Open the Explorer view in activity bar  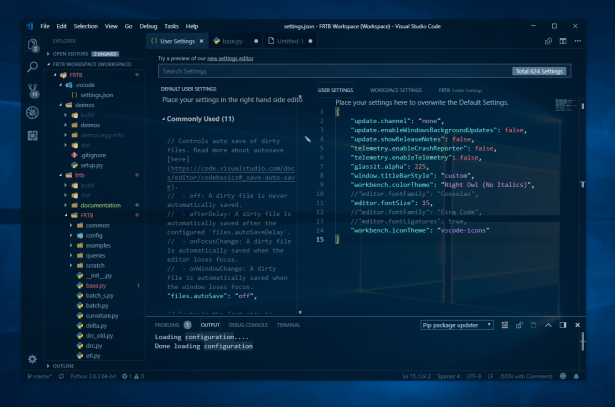tap(32, 45)
